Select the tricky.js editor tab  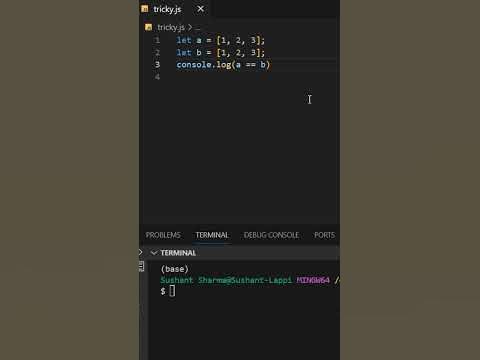tap(176, 9)
